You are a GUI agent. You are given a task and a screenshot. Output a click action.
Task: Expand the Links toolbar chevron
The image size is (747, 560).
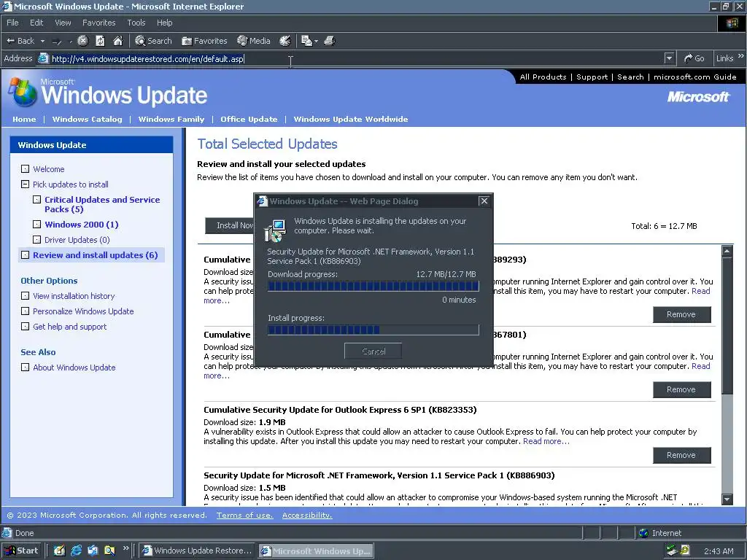point(741,56)
